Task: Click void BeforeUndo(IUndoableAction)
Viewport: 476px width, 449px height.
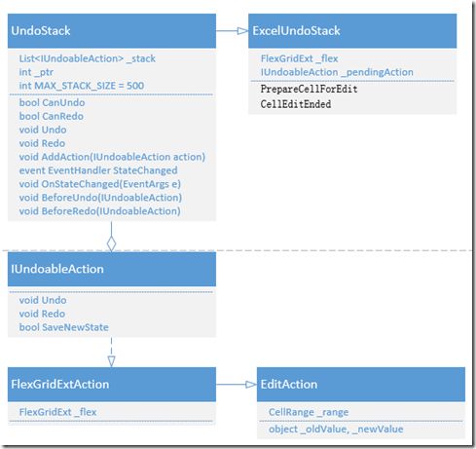Action: tap(100, 198)
